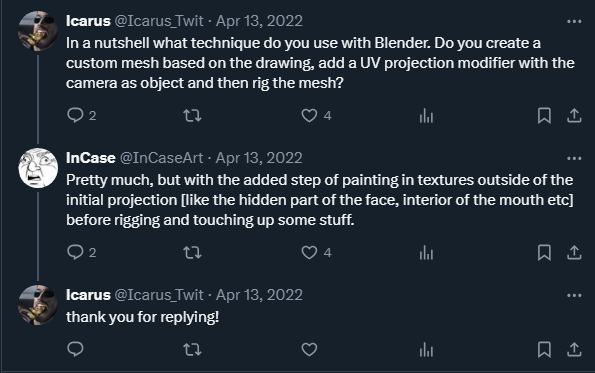This screenshot has height=373, width=595.
Task: Bookmark Icarus's Blender technique tweet
Action: pyautogui.click(x=544, y=115)
